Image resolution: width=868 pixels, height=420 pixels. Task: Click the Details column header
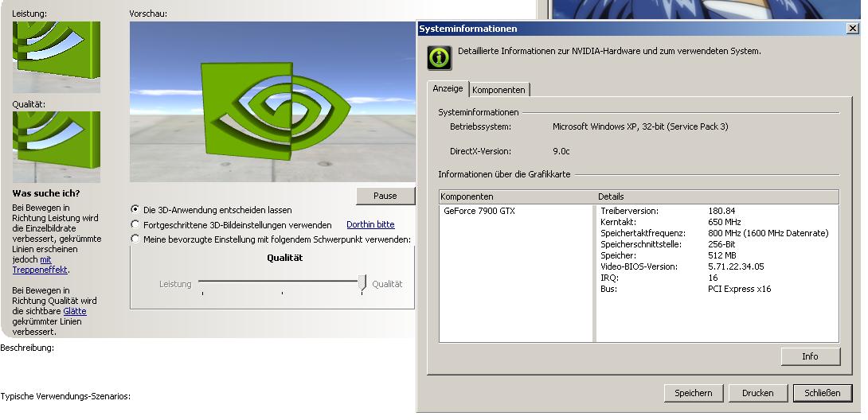[717, 196]
